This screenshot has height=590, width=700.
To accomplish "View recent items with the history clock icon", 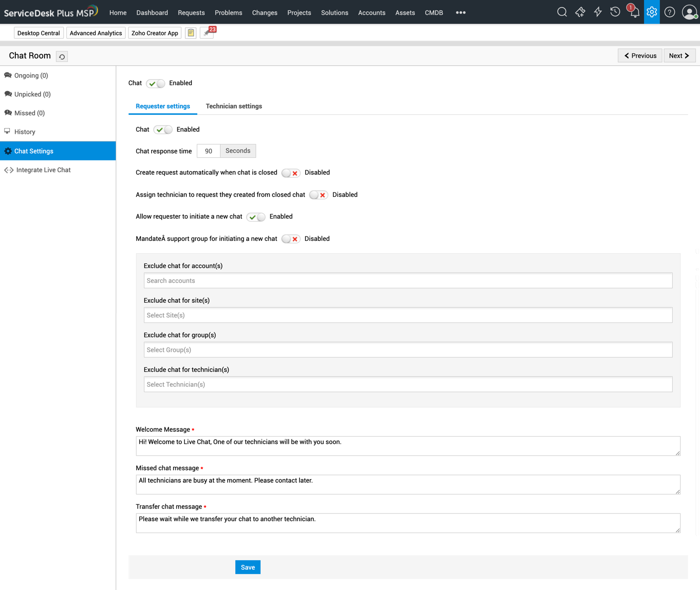I will tap(614, 12).
